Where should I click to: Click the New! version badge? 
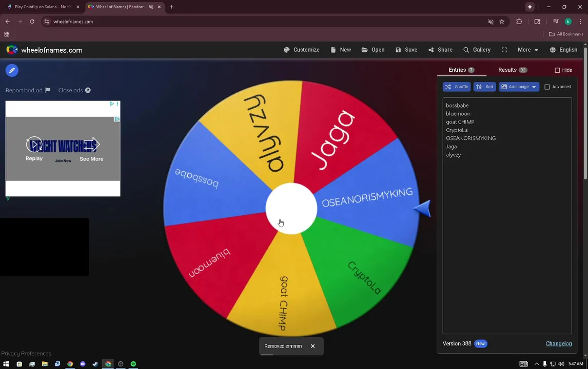pyautogui.click(x=481, y=343)
